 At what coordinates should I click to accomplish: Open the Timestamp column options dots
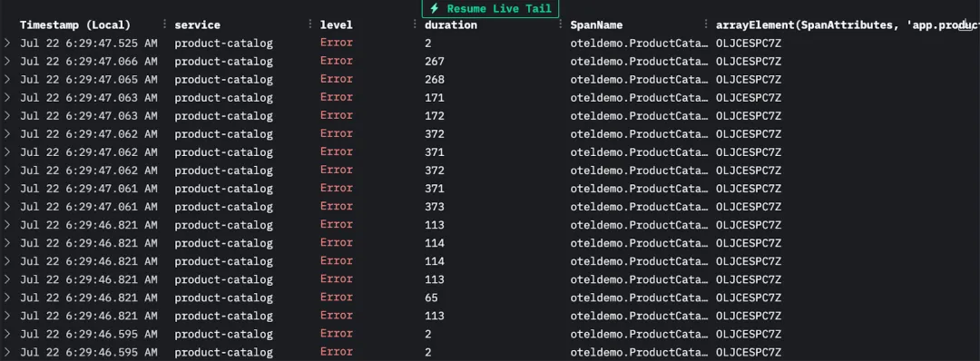click(x=164, y=24)
